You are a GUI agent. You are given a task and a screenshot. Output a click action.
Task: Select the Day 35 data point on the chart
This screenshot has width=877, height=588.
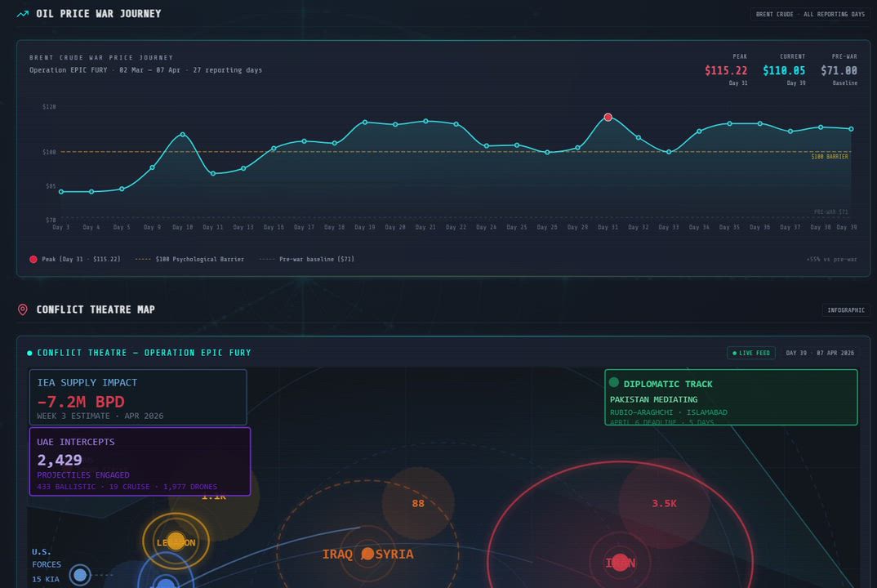[729, 123]
